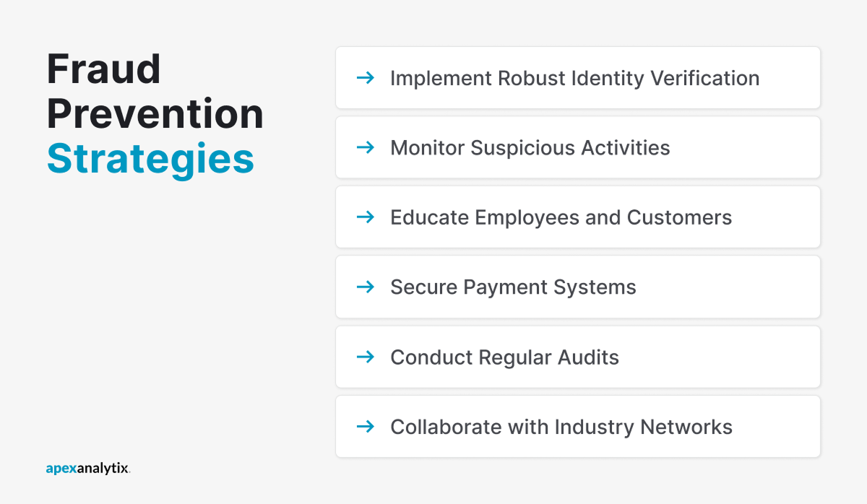The image size is (867, 504).
Task: Click the arrow beside Secure Payment Systems
Action: point(366,287)
